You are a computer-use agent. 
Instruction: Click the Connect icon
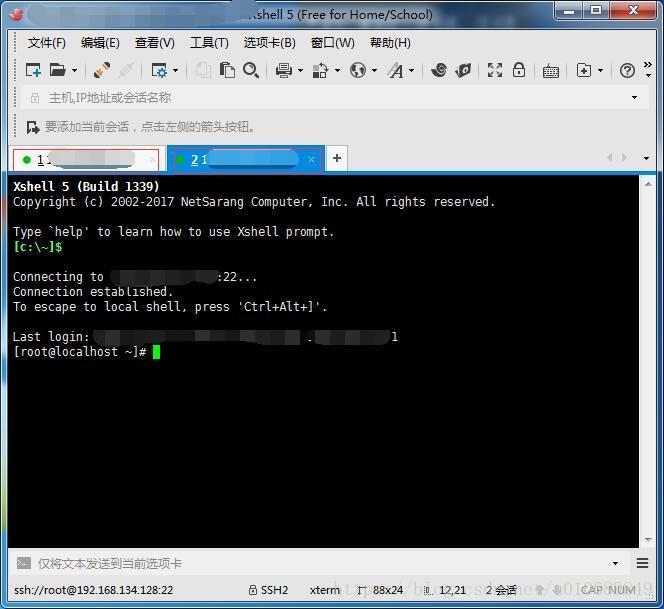(x=102, y=70)
